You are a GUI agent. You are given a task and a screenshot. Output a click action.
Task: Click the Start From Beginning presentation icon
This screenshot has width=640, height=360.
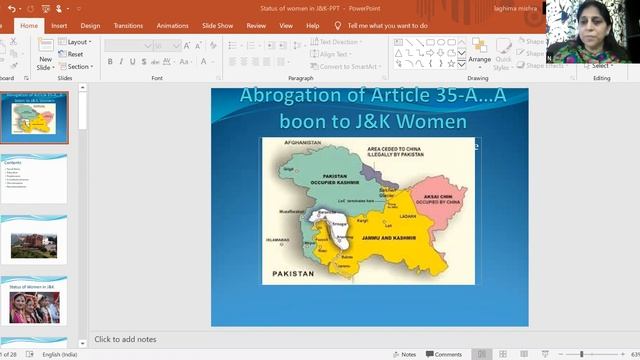46,9
